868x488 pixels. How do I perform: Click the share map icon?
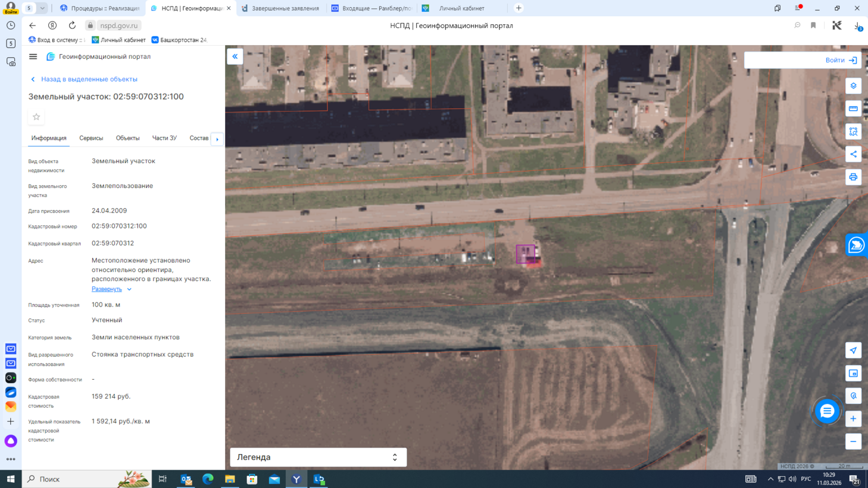click(x=853, y=154)
